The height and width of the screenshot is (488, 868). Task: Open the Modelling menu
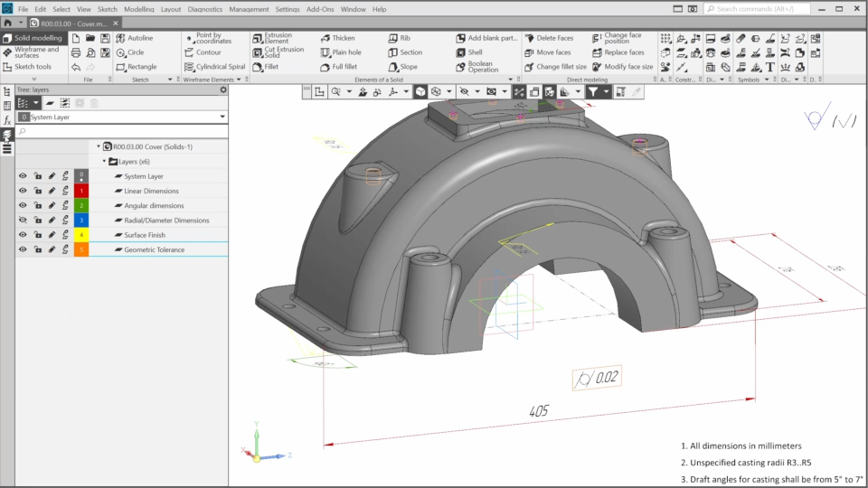pos(138,9)
